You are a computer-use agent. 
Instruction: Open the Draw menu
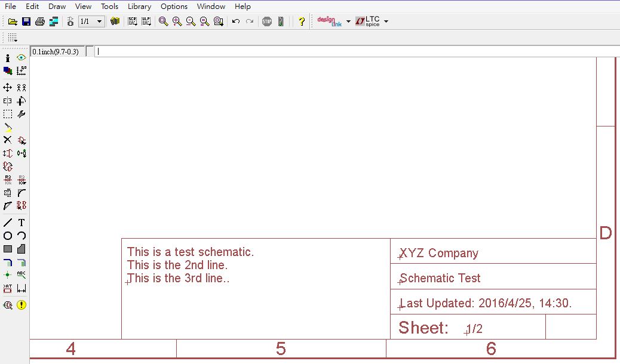(x=57, y=7)
